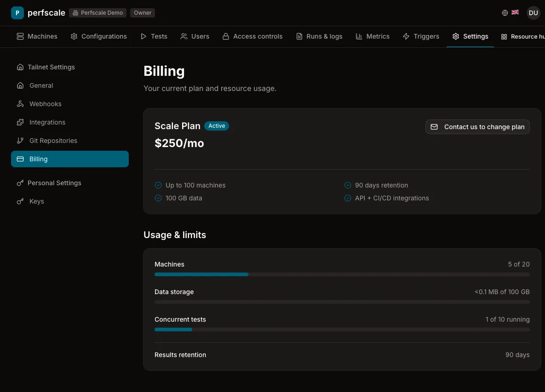Click the Data storage progress bar
This screenshot has width=545, height=392.
pyautogui.click(x=342, y=302)
